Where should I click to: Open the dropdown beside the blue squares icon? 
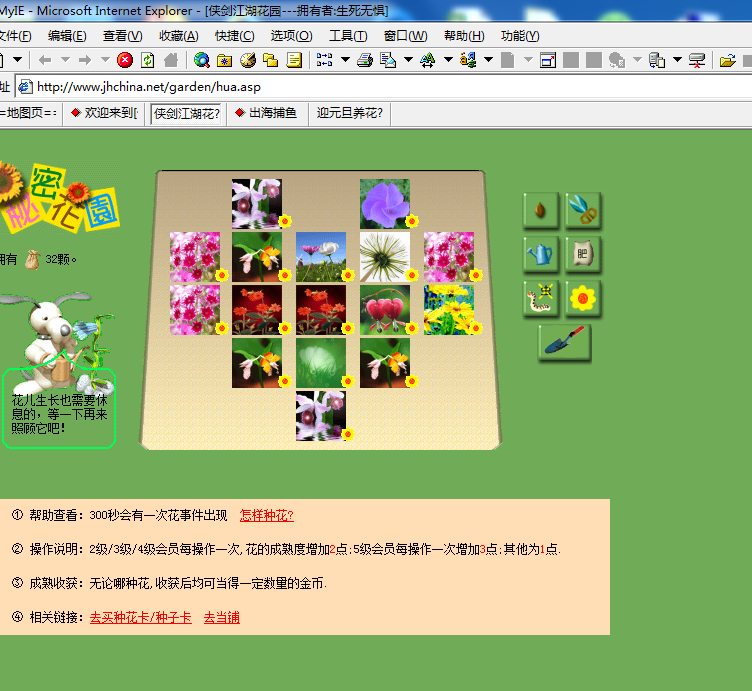coord(345,59)
